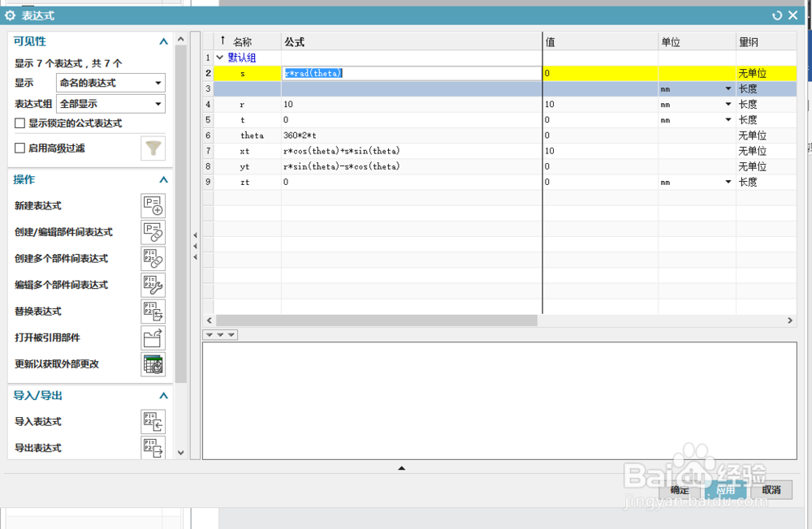The height and width of the screenshot is (529, 812).
Task: Open the 显示 dropdown (命名的表达式)
Action: [110, 83]
